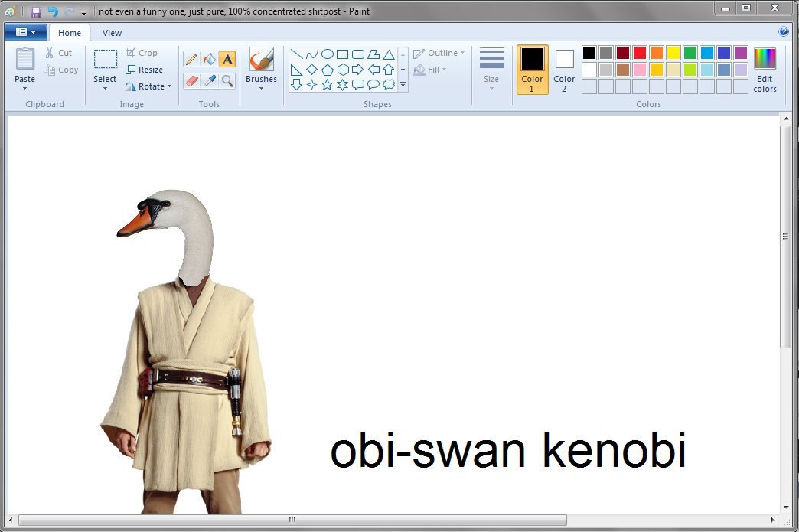Click the horizontal scrollbar thumb
The width and height of the screenshot is (799, 532).
292,520
